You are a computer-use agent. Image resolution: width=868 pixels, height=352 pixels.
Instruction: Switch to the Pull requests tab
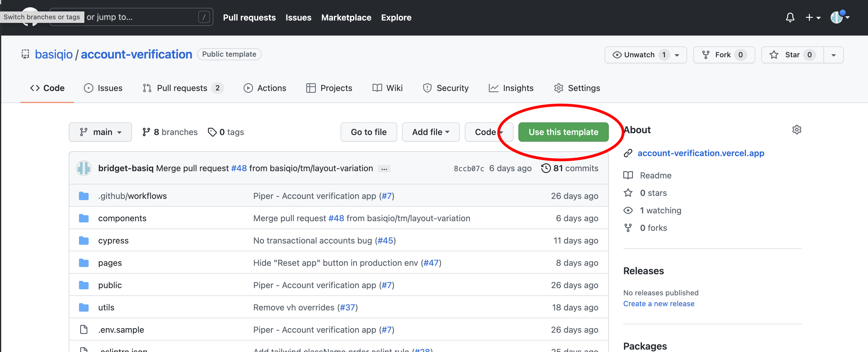point(182,88)
